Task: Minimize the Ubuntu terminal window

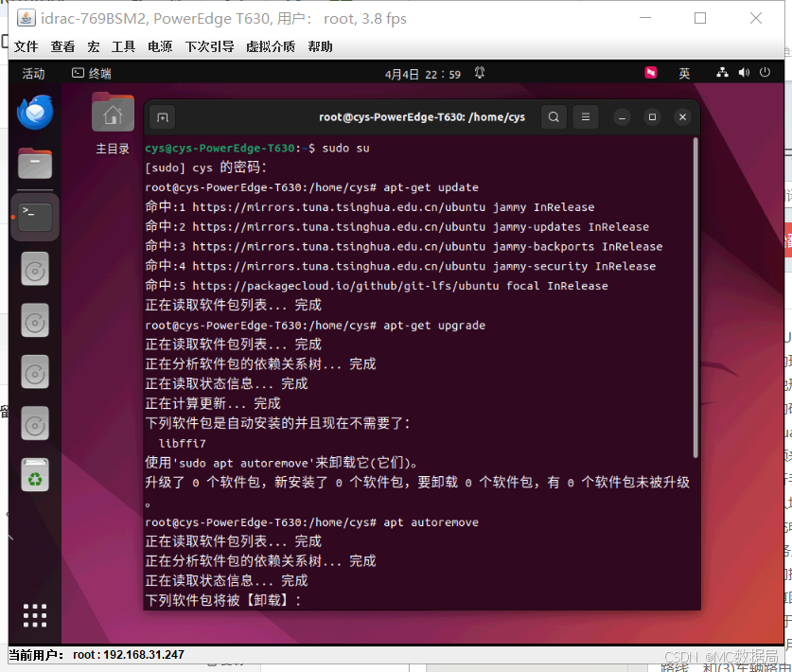Action: coord(622,117)
